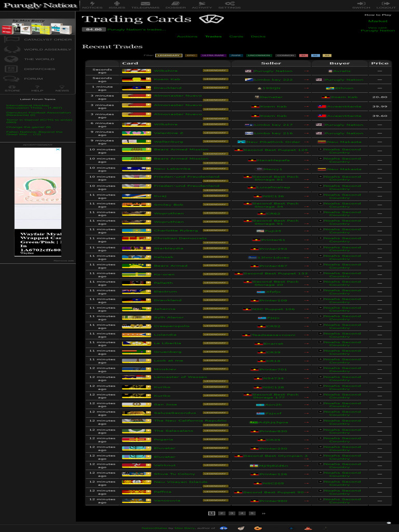The image size is (399, 532).
Task: Switch to the Auctions tab
Action: [x=187, y=37]
